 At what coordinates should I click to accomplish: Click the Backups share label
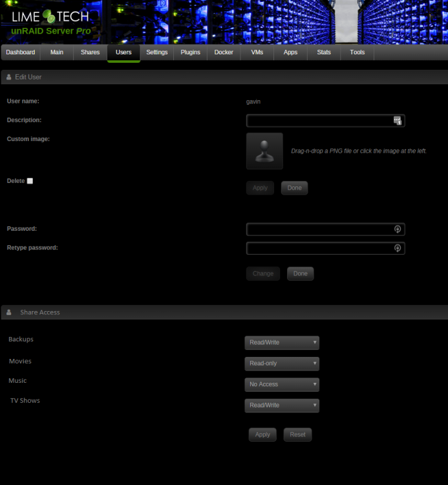pyautogui.click(x=21, y=339)
